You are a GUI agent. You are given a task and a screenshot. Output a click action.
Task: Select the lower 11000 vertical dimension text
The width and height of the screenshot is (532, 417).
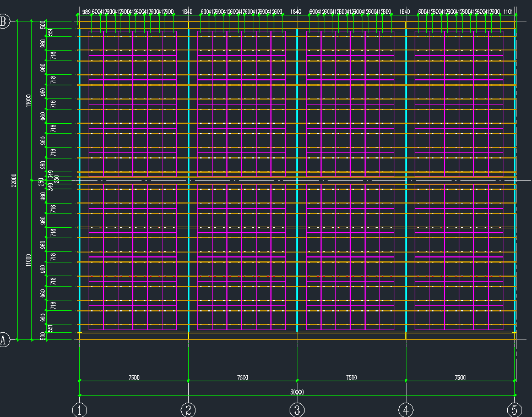click(29, 260)
